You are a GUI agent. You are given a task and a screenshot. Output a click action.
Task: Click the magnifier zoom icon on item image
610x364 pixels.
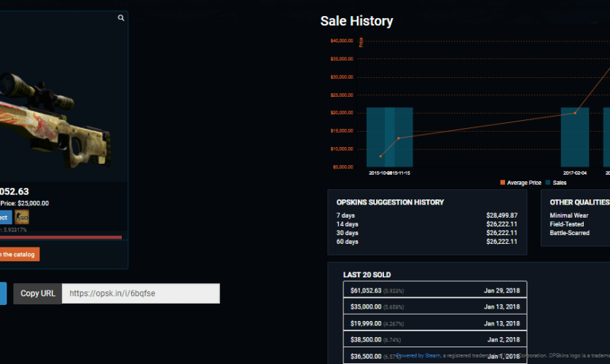[121, 18]
